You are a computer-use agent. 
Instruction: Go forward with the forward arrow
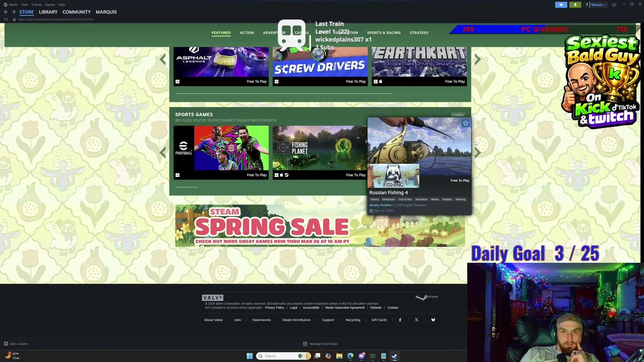click(13, 12)
